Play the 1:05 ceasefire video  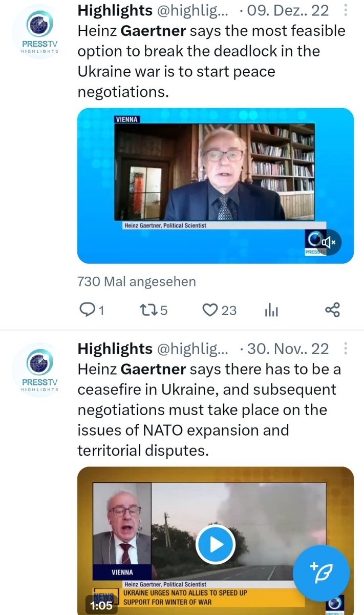click(216, 544)
